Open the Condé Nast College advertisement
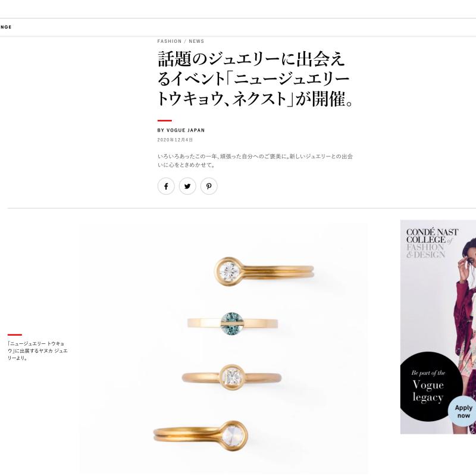 pos(438,327)
